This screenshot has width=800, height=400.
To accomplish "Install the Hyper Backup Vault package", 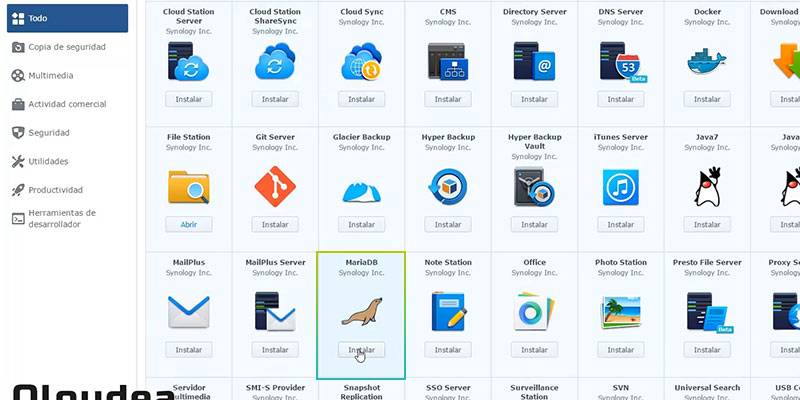I will (x=534, y=224).
